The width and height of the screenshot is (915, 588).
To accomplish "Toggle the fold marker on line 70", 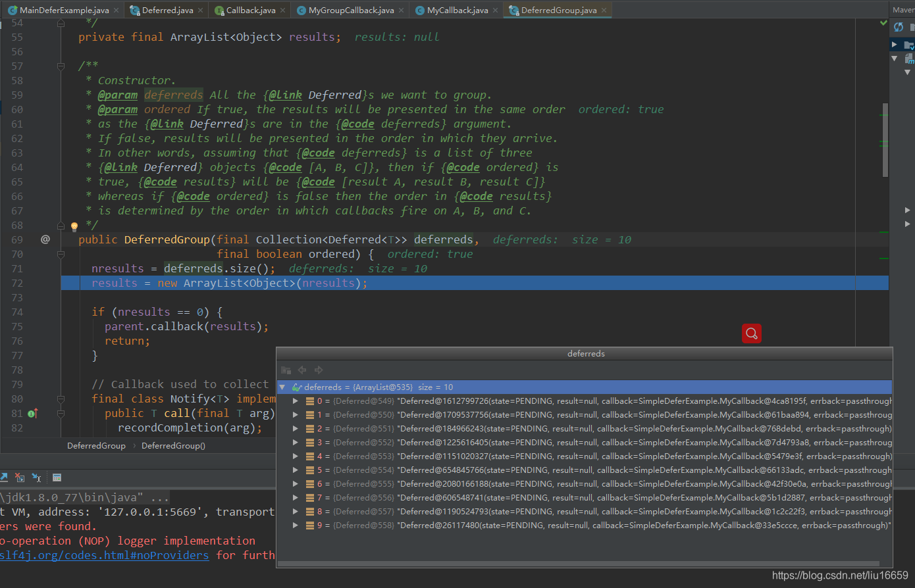I will click(x=61, y=254).
